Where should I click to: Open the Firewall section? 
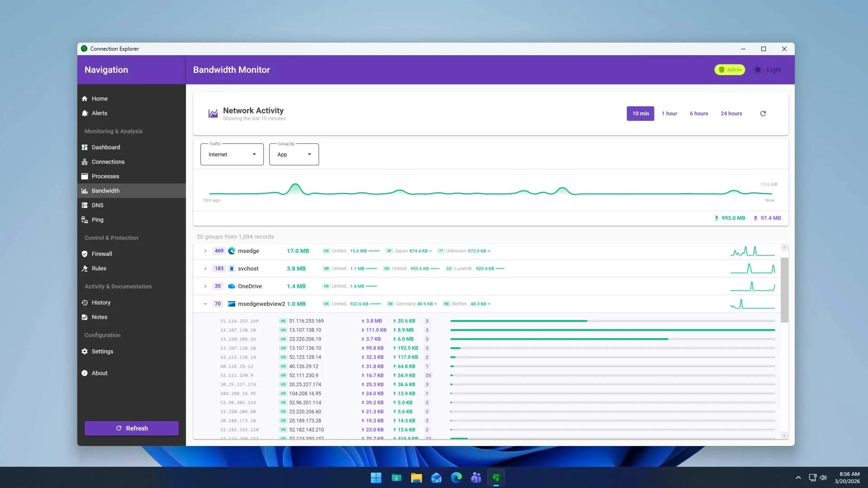click(x=102, y=253)
